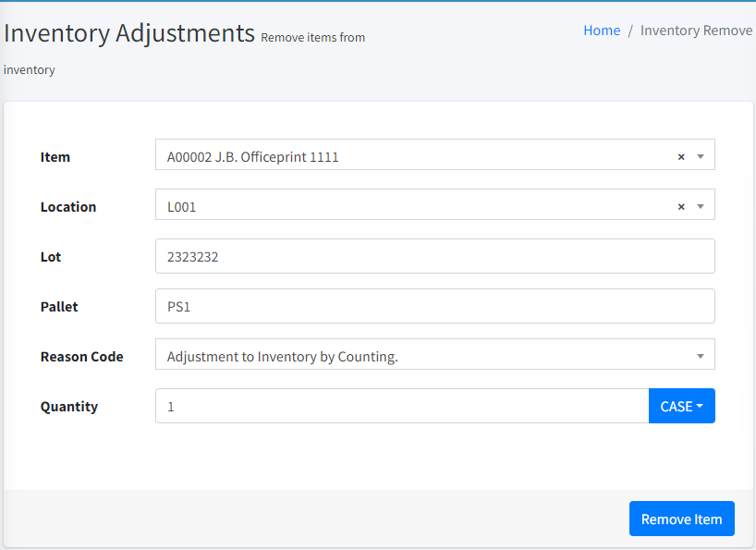The image size is (756, 550).
Task: Go to Home via breadcrumb link
Action: (602, 31)
